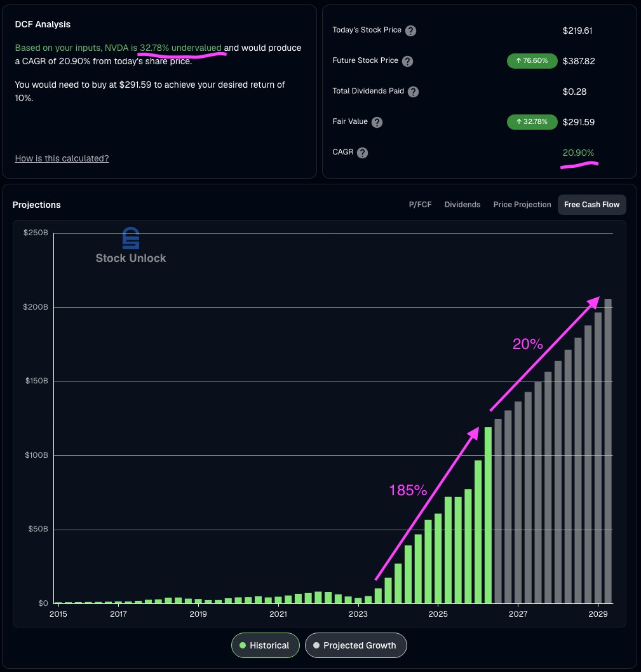Select the Free Cash Flow tab
The width and height of the screenshot is (641, 672).
click(591, 205)
